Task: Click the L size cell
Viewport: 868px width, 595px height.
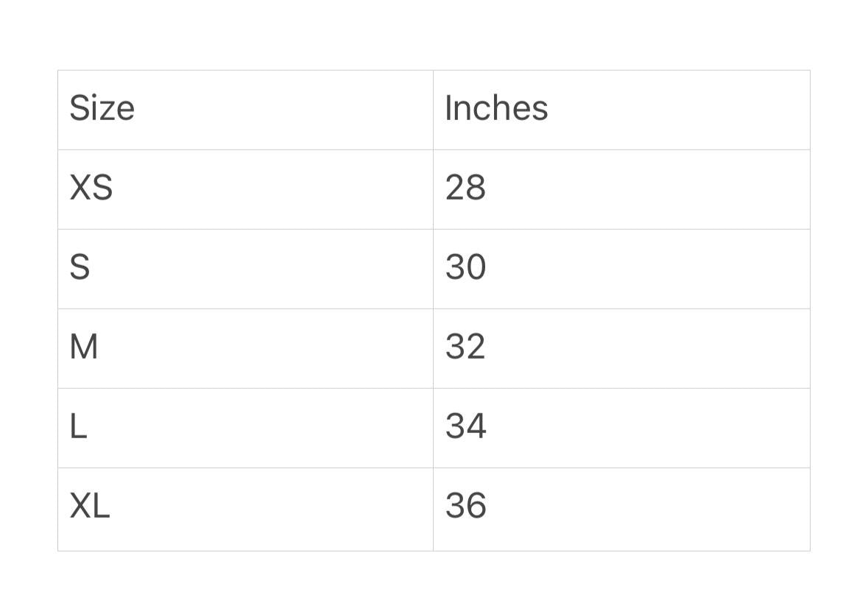Action: click(245, 428)
